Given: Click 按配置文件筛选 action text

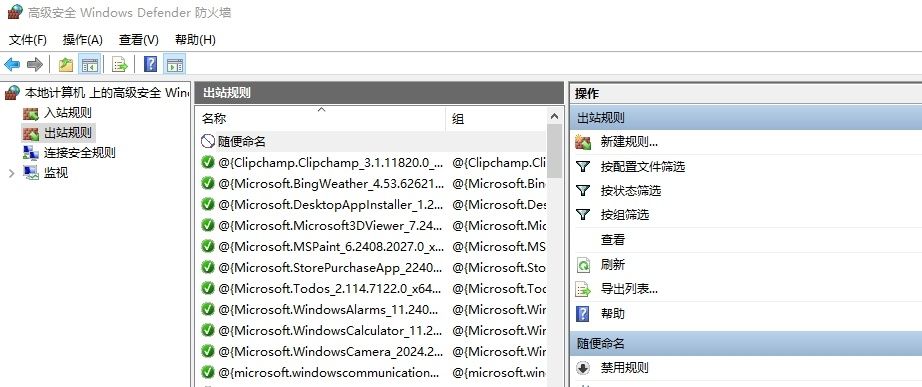Looking at the screenshot, I should point(643,166).
